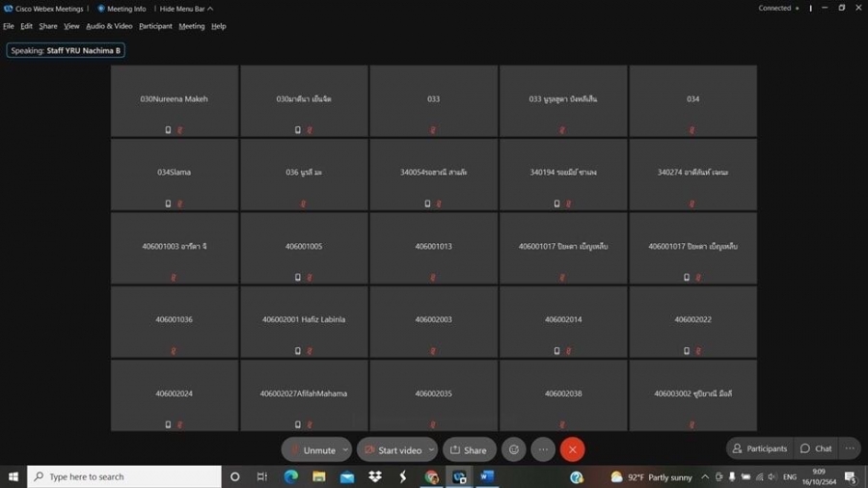Click the Windows taskbar search box
This screenshot has height=488, width=868.
click(x=125, y=477)
